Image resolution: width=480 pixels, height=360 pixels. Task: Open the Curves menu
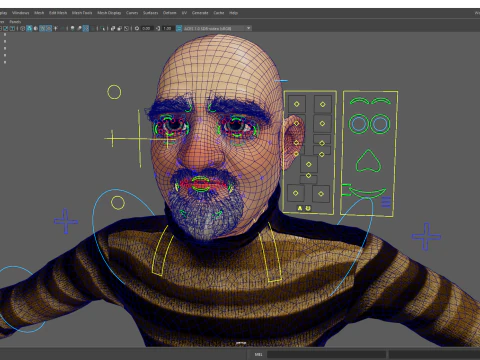pyautogui.click(x=132, y=13)
